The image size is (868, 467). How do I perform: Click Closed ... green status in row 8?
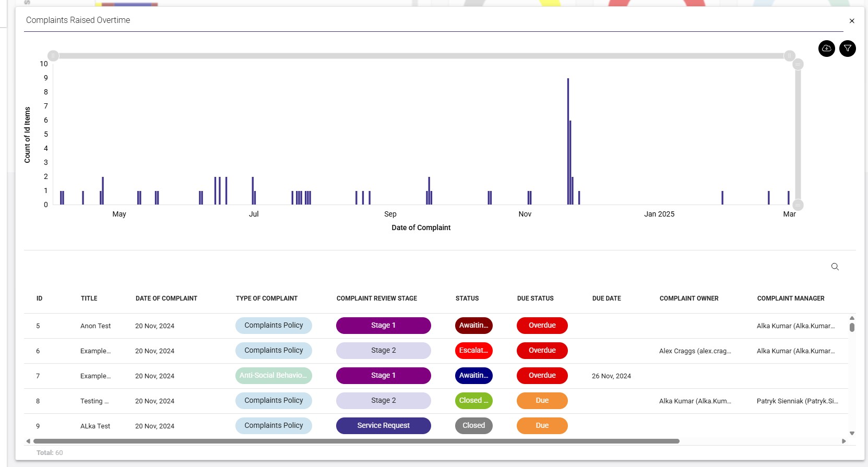coord(474,401)
